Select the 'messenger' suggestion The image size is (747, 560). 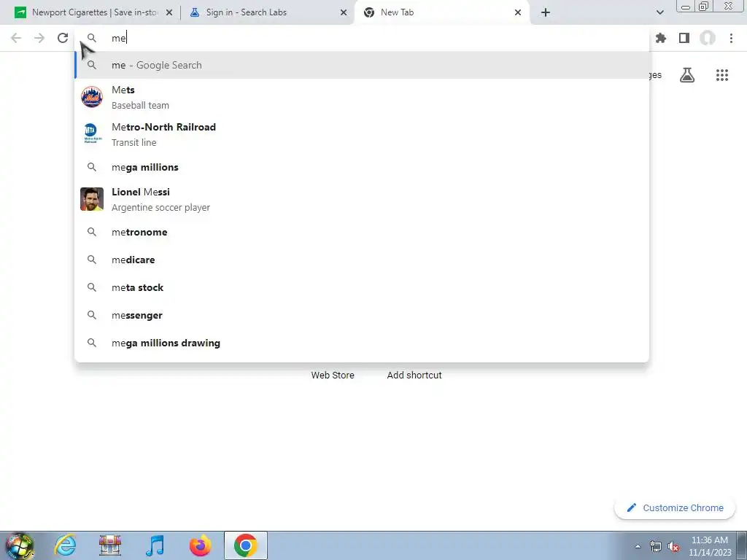pos(362,315)
